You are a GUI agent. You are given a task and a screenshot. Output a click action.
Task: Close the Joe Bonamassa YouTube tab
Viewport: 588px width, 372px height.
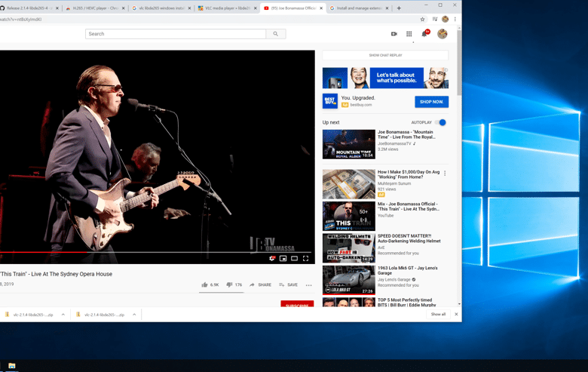point(321,8)
